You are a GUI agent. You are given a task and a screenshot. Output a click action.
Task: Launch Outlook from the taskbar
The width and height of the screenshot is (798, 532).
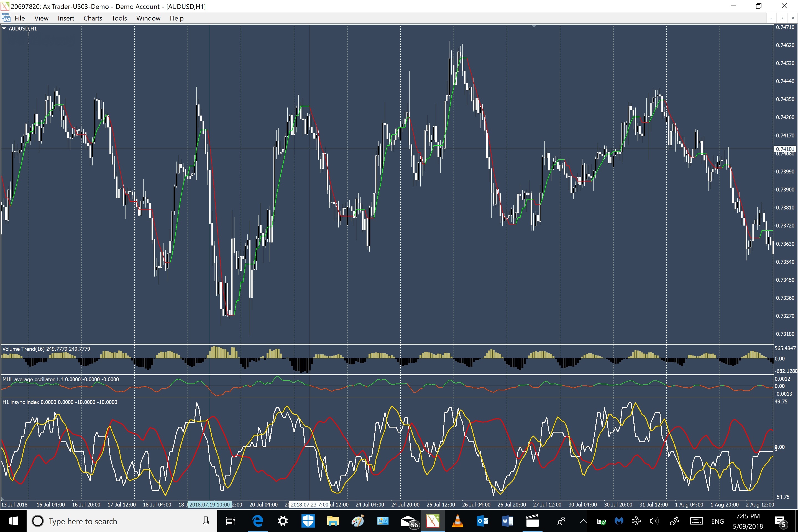click(482, 521)
